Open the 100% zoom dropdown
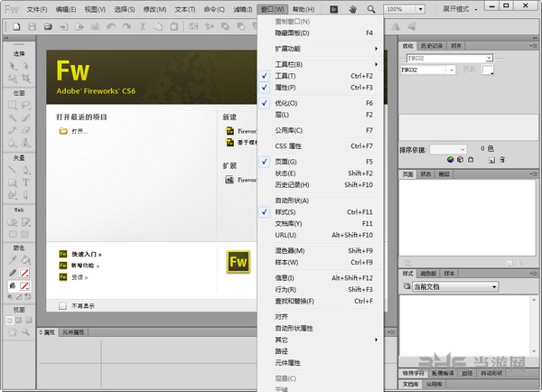Viewport: 542px width, 392px height. (x=420, y=9)
